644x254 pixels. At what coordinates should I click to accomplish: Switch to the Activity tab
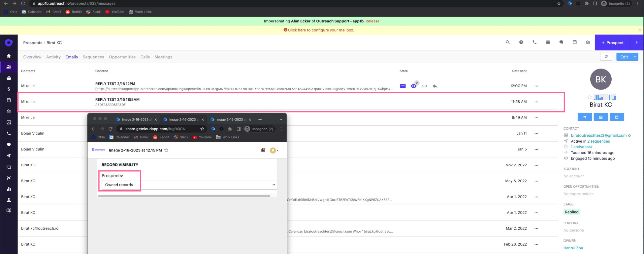tap(53, 57)
